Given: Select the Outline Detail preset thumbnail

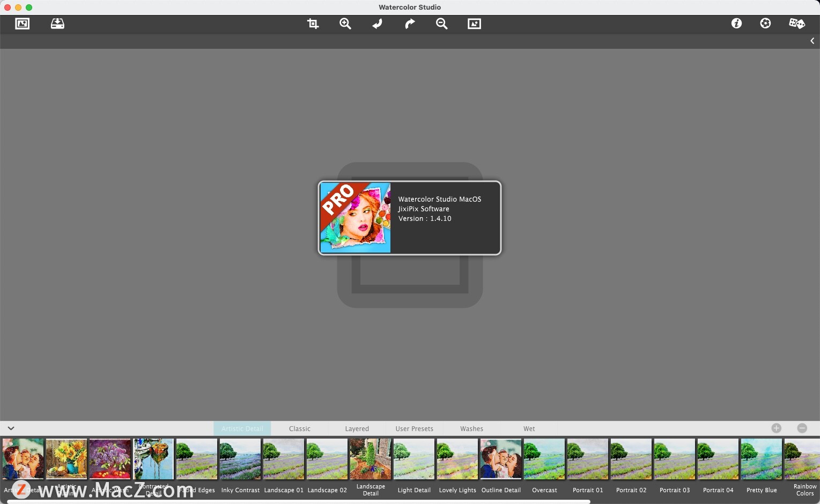Looking at the screenshot, I should click(501, 459).
